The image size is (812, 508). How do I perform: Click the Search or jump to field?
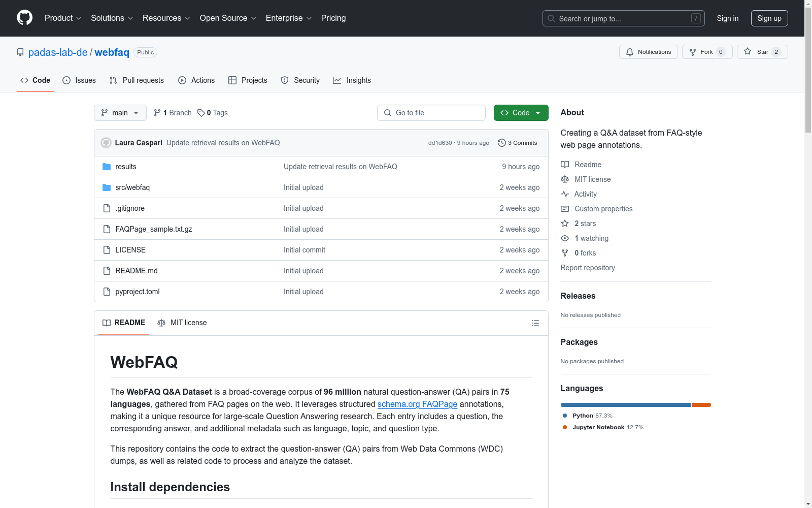click(x=624, y=18)
